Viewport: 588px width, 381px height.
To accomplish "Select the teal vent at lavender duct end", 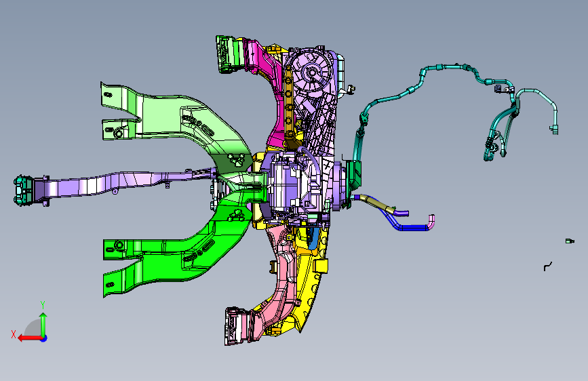I will pyautogui.click(x=24, y=190).
